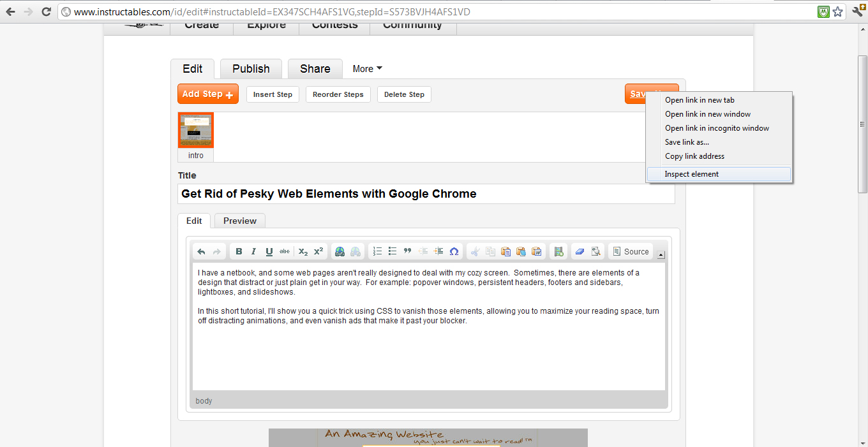
Task: Apply strikethrough formatting
Action: click(x=285, y=252)
